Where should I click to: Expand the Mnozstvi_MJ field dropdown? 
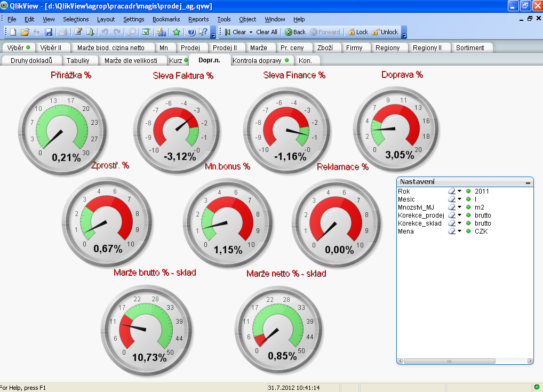point(460,207)
